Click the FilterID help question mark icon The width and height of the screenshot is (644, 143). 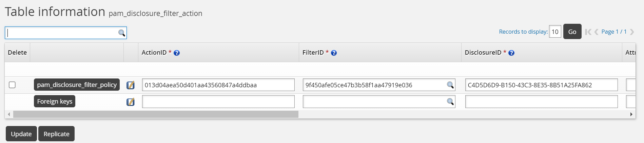334,53
